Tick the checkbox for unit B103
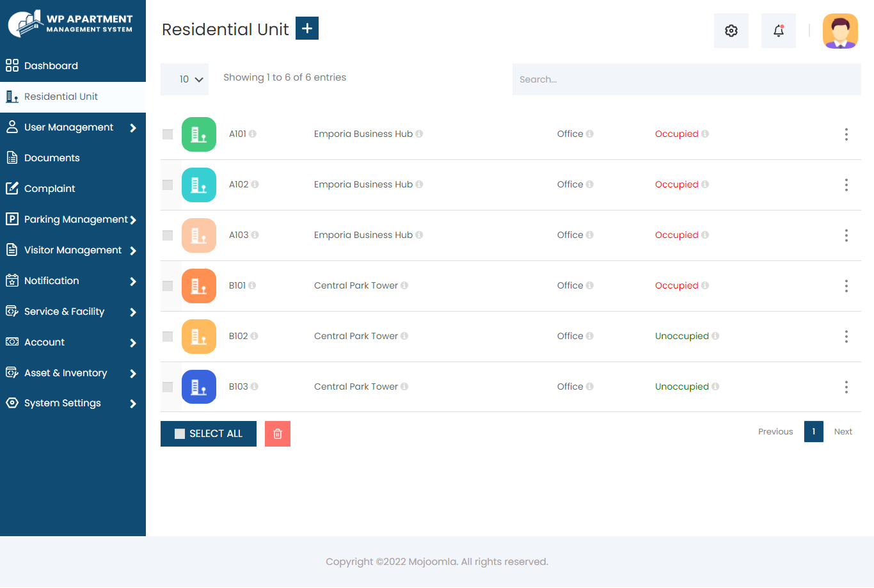 coord(168,387)
